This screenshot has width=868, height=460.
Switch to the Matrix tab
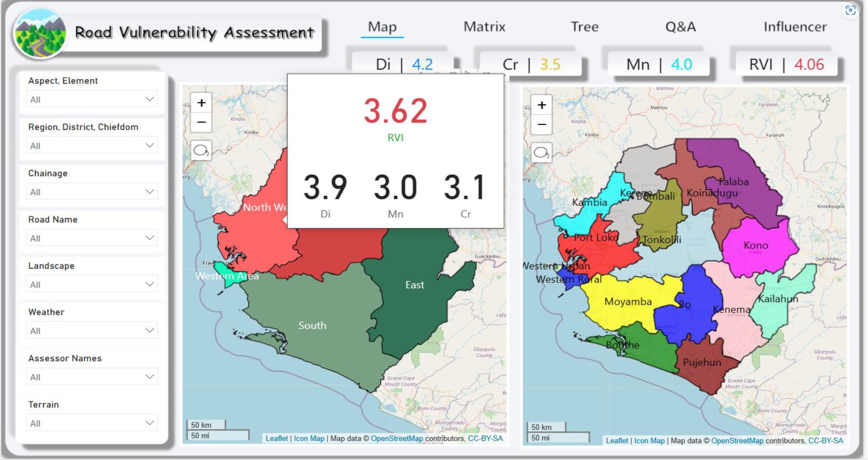[484, 27]
